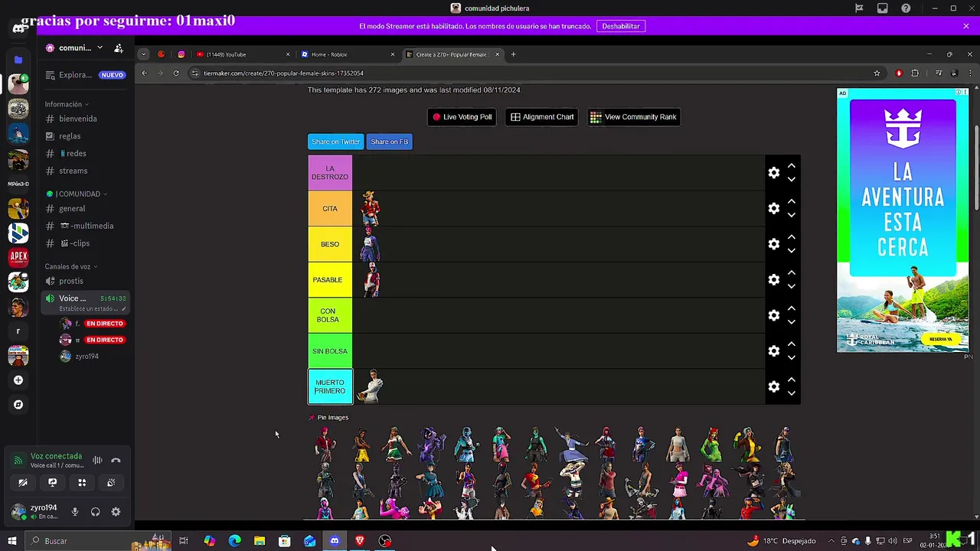The image size is (980, 551).
Task: Open a new browser tab
Action: (x=513, y=54)
